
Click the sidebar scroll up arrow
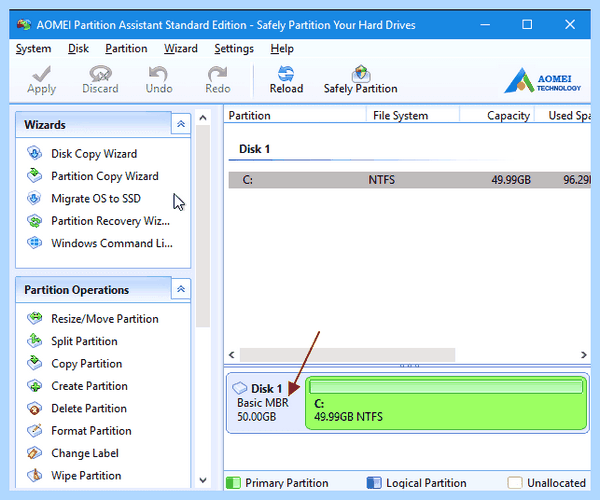(203, 117)
